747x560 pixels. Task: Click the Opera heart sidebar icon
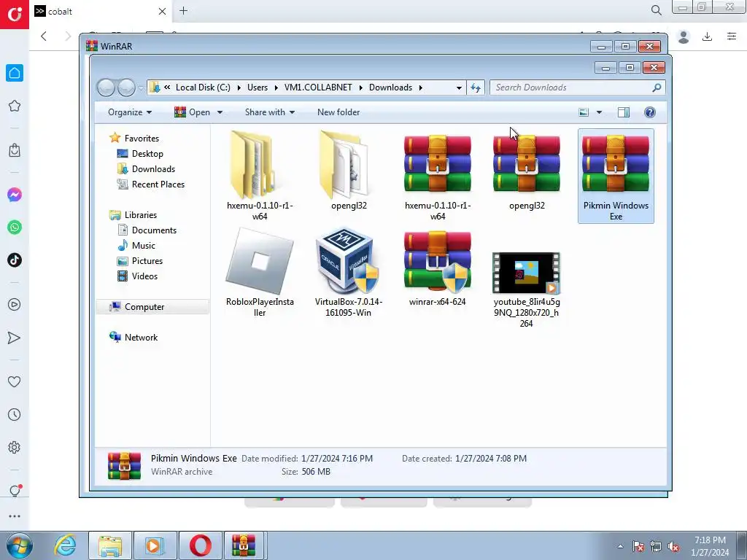(x=15, y=381)
